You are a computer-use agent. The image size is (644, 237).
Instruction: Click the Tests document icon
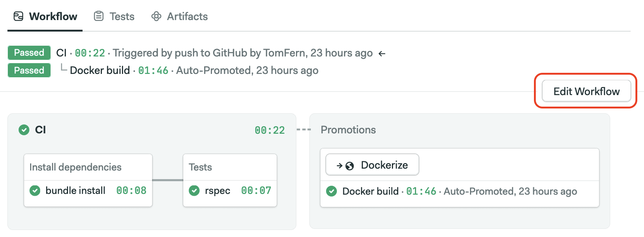click(98, 16)
